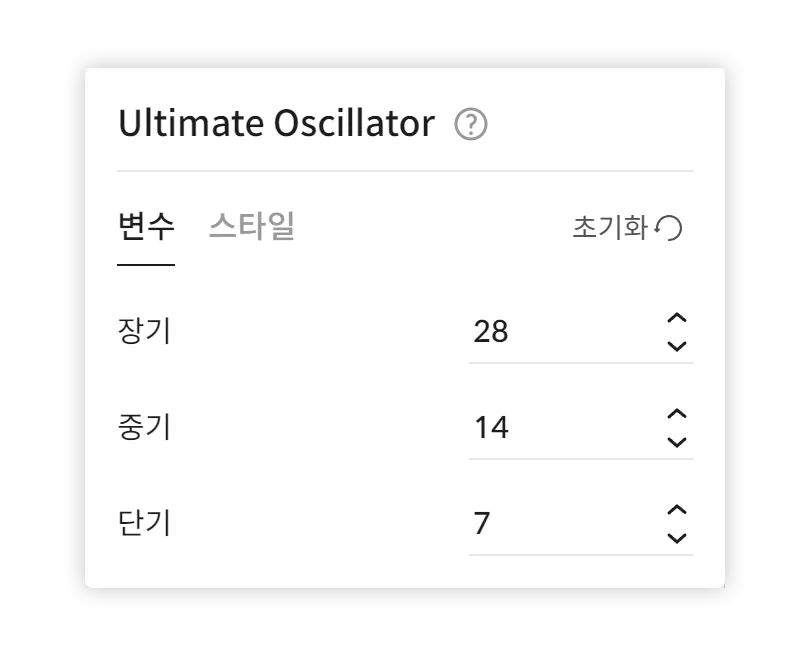
Task: Click the Ultimate Oscillator title text
Action: click(277, 125)
